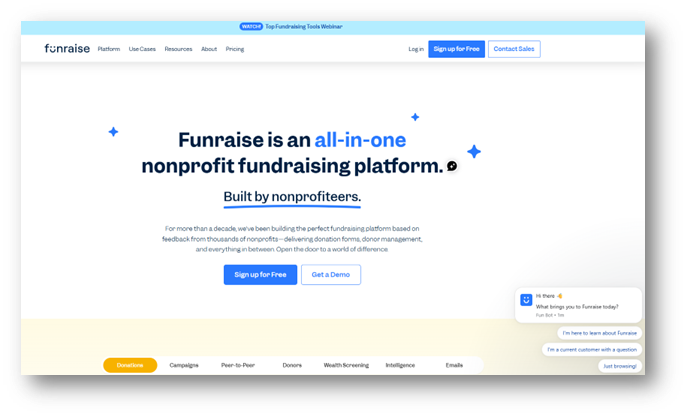The height and width of the screenshot is (417, 687).
Task: Select the Peer-to-Peer tab
Action: click(x=238, y=365)
